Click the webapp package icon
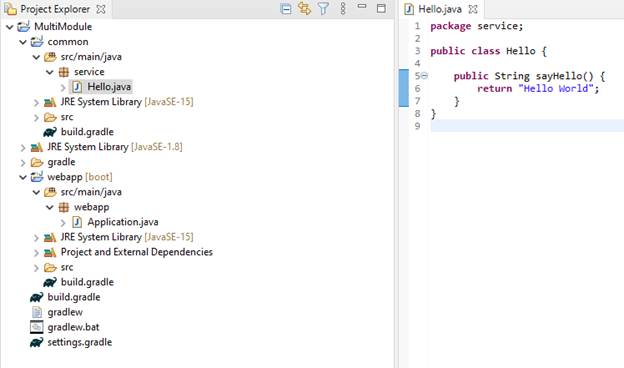The width and height of the screenshot is (624, 368). click(x=64, y=207)
